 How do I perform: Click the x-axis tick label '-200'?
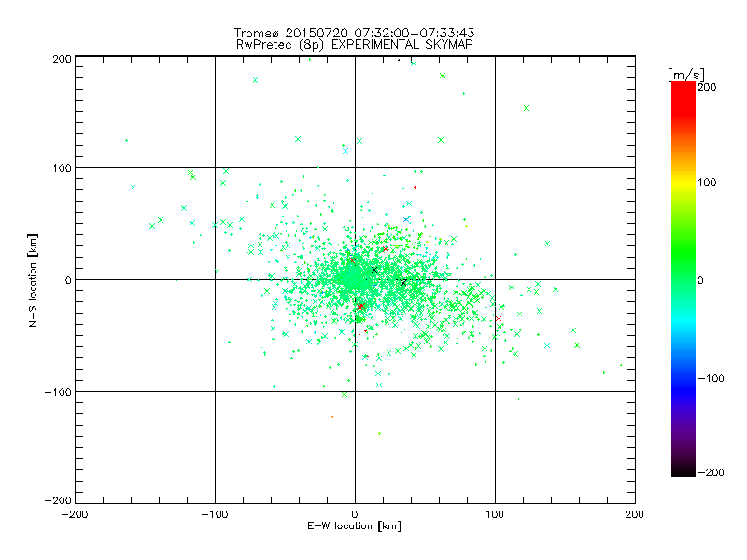[75, 514]
